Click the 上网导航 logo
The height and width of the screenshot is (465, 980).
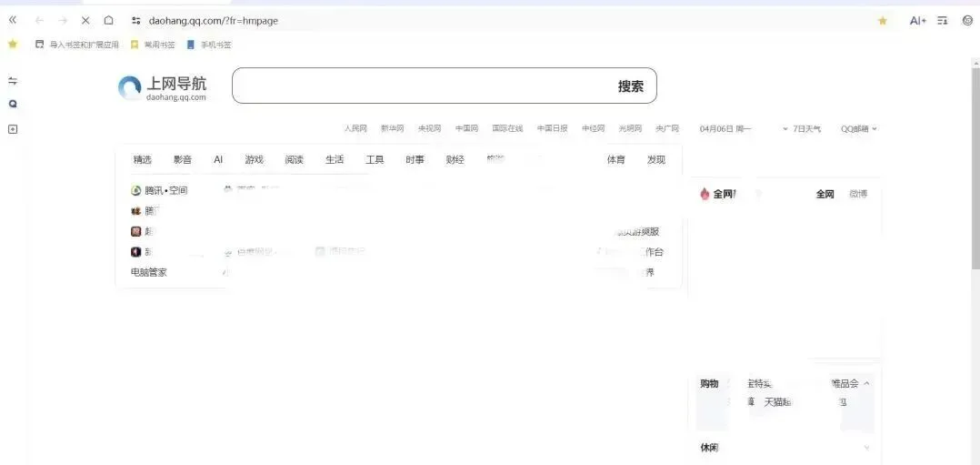pos(163,88)
